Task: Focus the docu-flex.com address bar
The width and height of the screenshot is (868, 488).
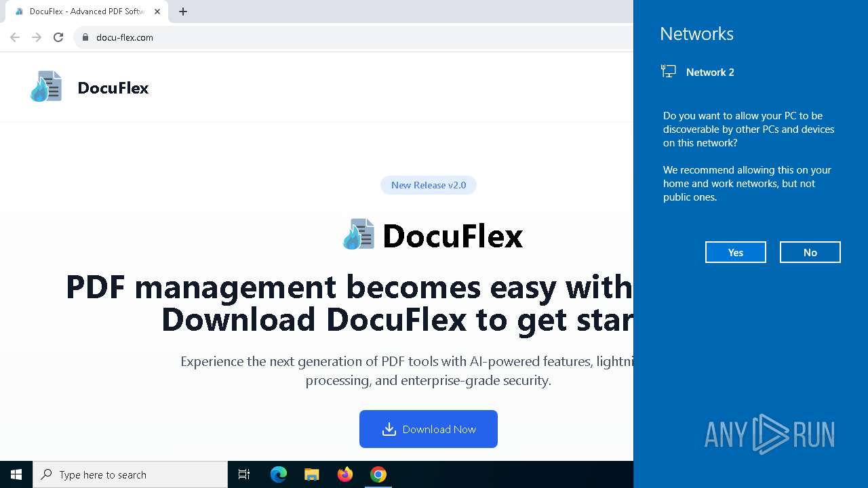Action: 354,37
